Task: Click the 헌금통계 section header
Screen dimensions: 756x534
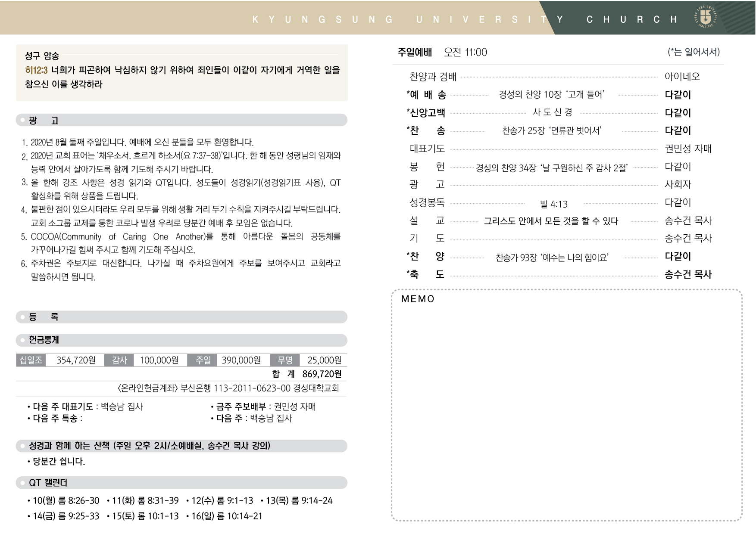Action: click(x=181, y=340)
